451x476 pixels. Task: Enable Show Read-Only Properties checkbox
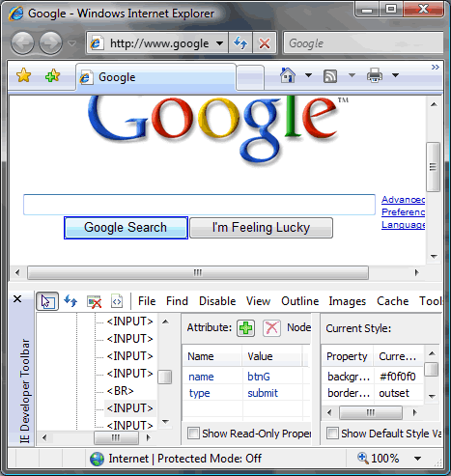pyautogui.click(x=193, y=433)
